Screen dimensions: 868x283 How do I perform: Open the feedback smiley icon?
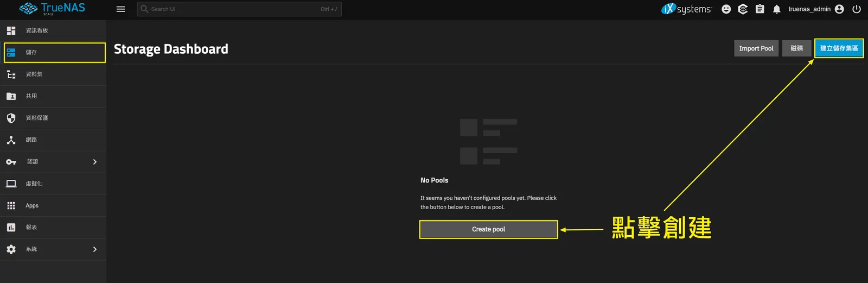tap(726, 9)
